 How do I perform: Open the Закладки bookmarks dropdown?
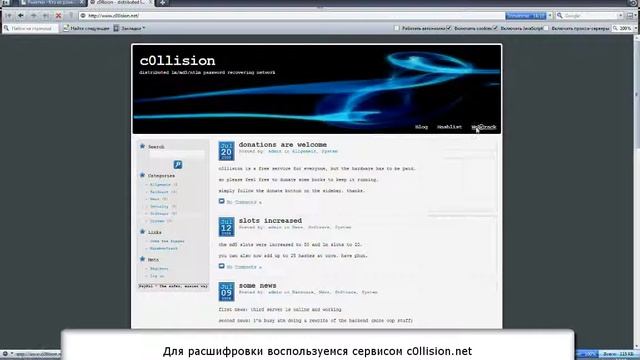(x=129, y=28)
